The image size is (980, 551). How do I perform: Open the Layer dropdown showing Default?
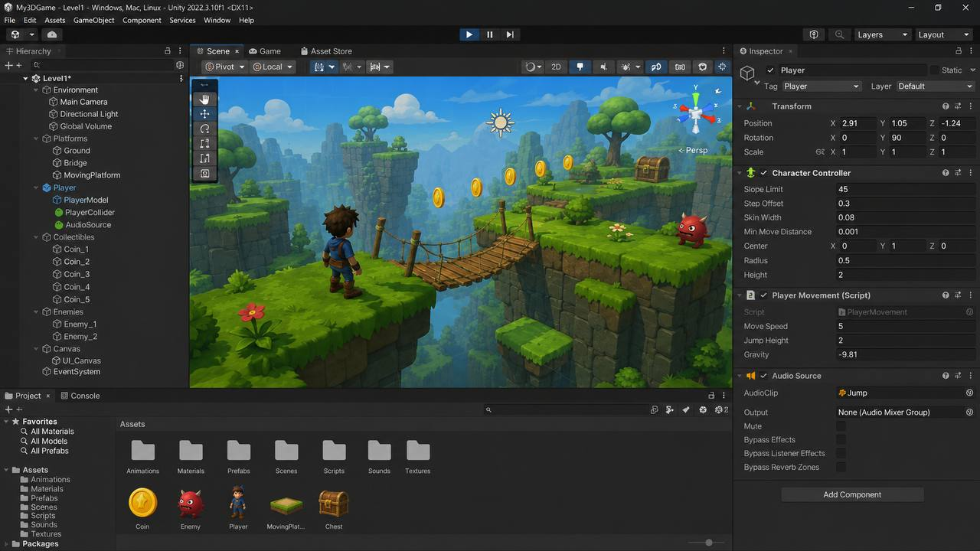(935, 86)
